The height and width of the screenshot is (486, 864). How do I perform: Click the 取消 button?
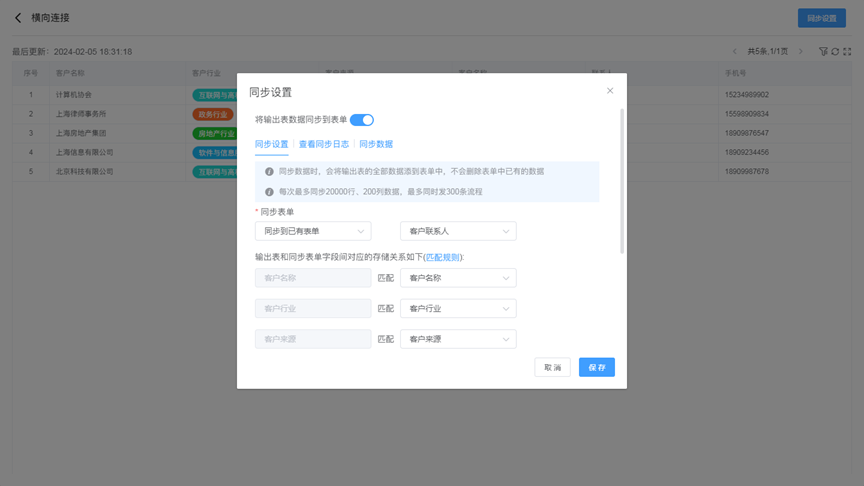point(552,368)
